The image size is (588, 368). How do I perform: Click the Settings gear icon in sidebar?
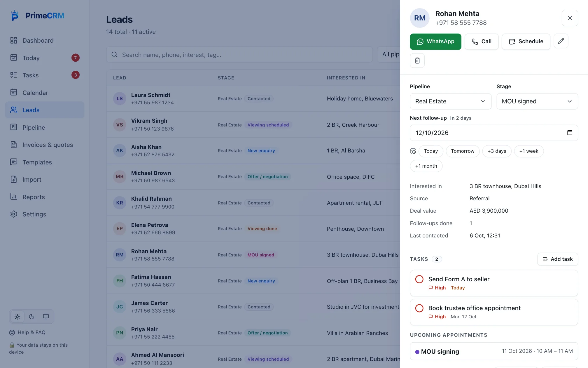14,214
